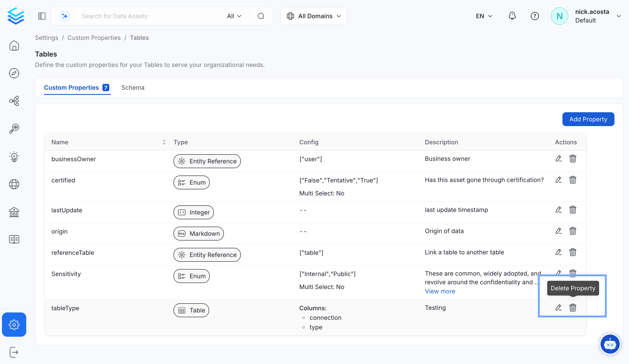Open notifications bell
Image resolution: width=629 pixels, height=364 pixels.
click(x=512, y=16)
